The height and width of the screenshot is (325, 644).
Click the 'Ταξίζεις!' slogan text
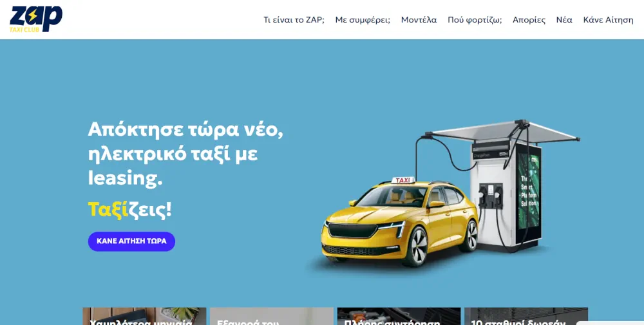point(129,209)
